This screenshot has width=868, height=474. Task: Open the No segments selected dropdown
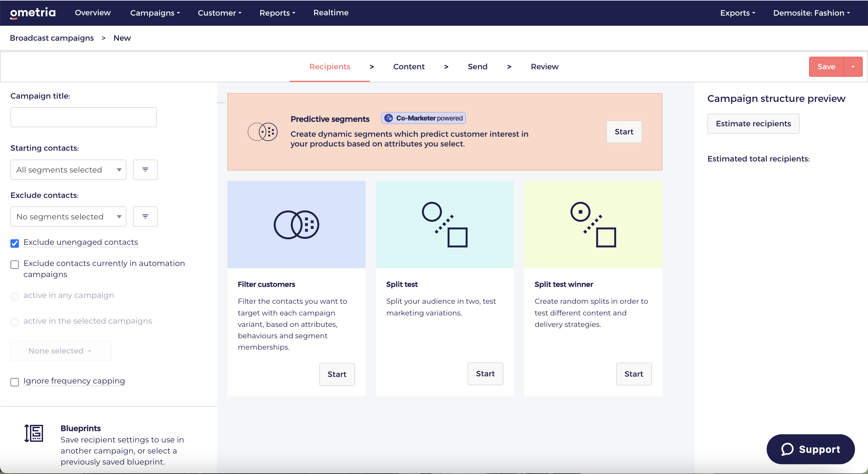pos(68,216)
